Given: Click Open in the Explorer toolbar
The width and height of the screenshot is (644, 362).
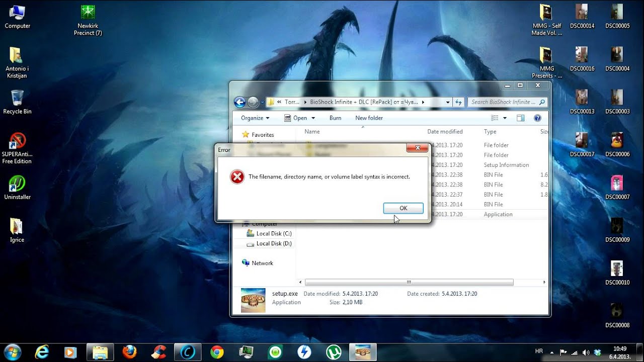Looking at the screenshot, I should point(296,118).
